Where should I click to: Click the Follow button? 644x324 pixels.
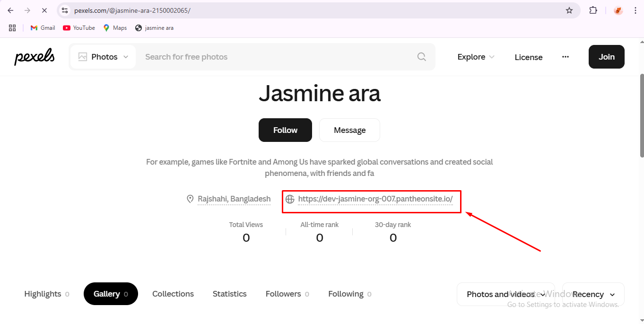285,130
